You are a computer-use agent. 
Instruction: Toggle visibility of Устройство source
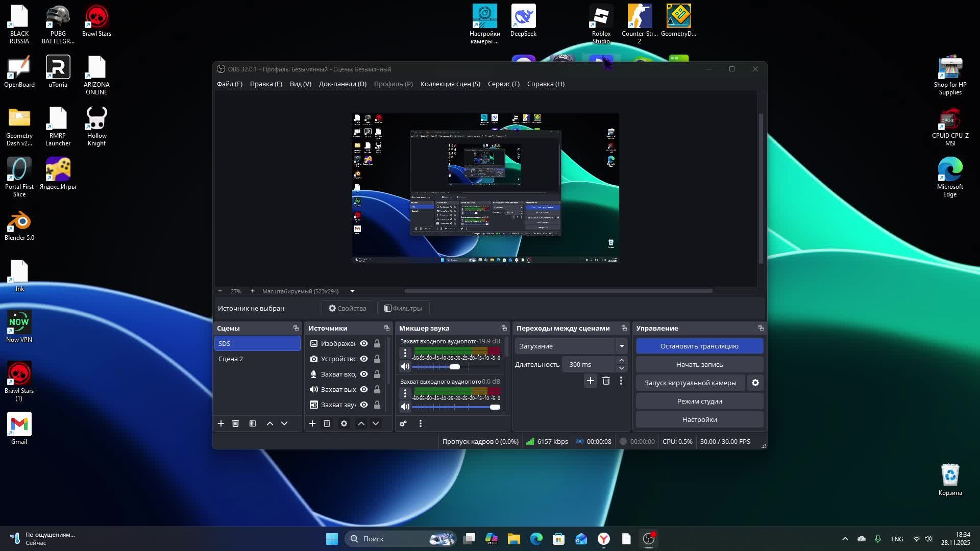click(x=364, y=359)
